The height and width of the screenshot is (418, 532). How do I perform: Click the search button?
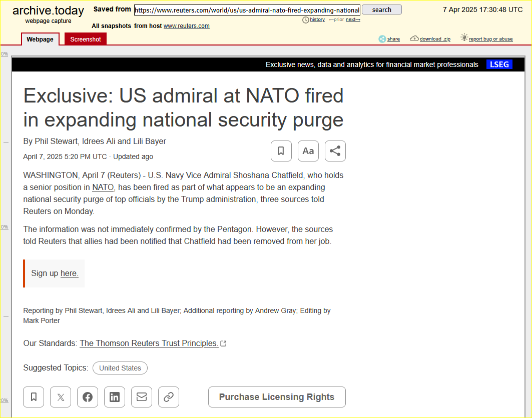[x=382, y=10]
